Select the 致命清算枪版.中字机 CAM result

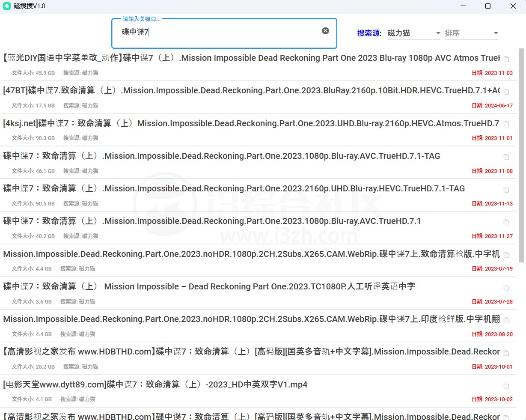tap(251, 254)
